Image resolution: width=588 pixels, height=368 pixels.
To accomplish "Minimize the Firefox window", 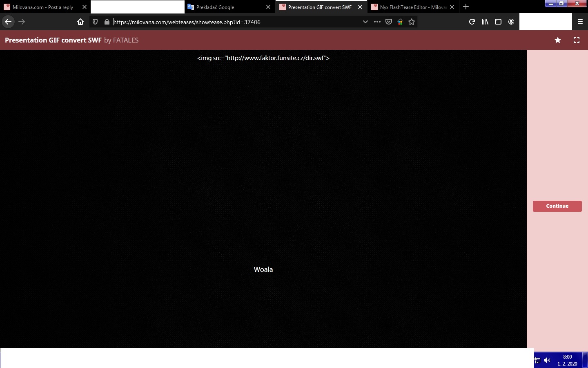I will coord(550,3).
